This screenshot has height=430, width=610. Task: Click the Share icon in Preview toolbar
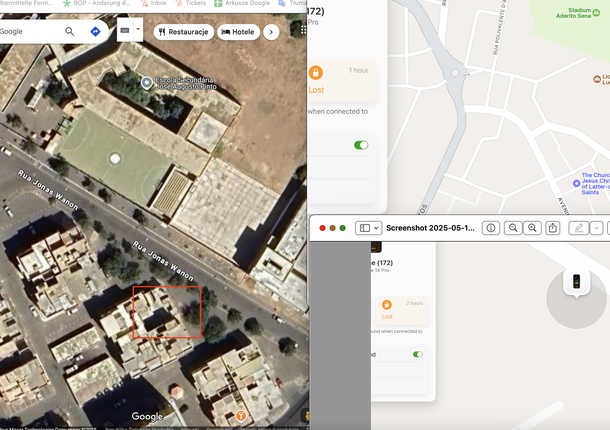(x=553, y=228)
